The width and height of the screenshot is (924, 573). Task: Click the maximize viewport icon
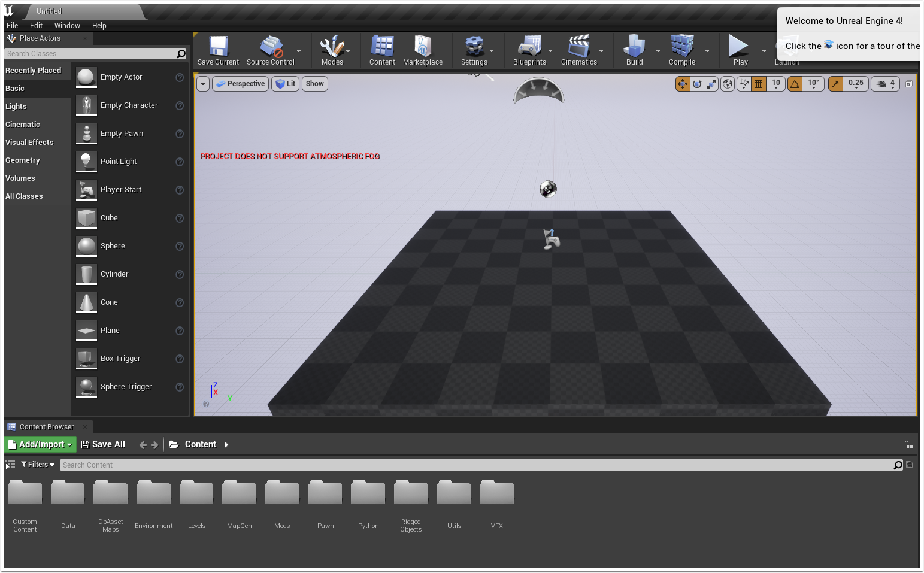[908, 84]
